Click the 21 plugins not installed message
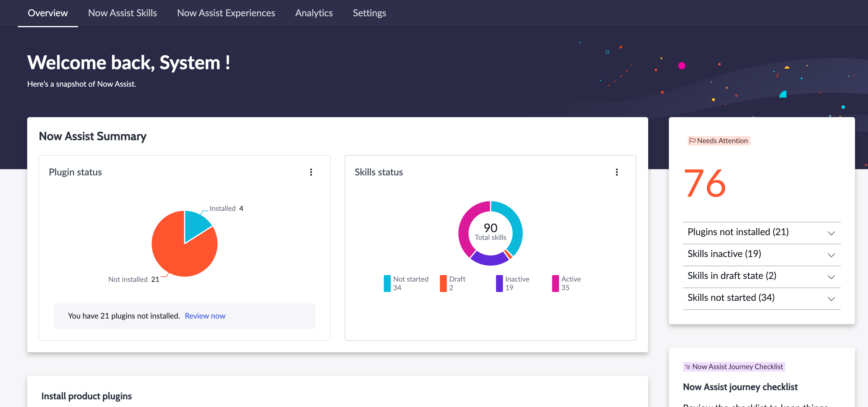The width and height of the screenshot is (868, 407). (x=124, y=316)
